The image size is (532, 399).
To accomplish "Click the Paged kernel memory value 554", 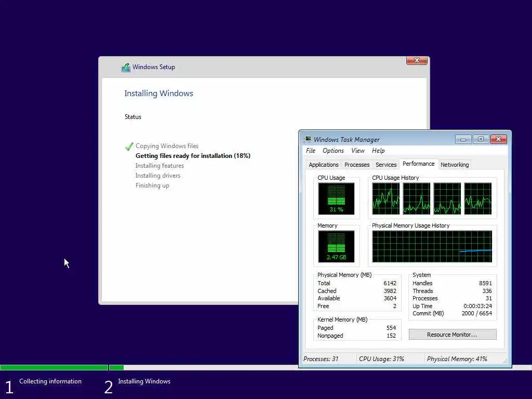I will [x=391, y=328].
